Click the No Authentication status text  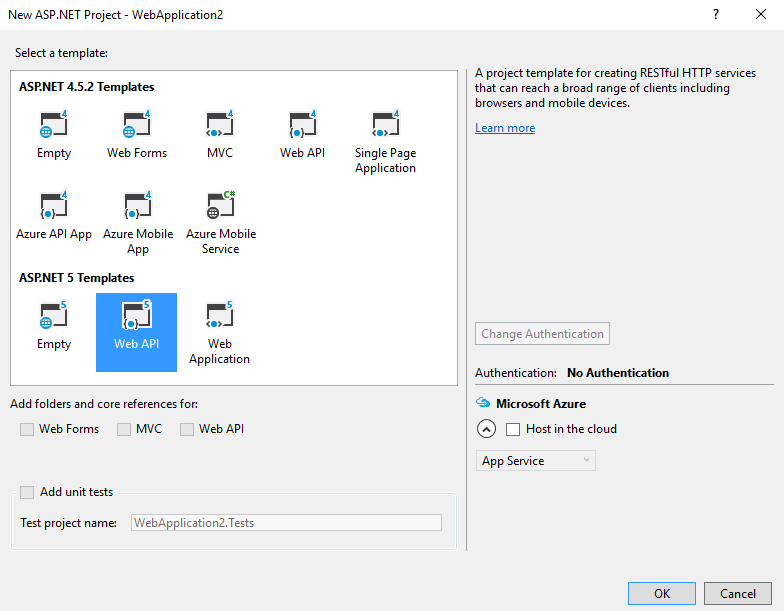tap(618, 373)
